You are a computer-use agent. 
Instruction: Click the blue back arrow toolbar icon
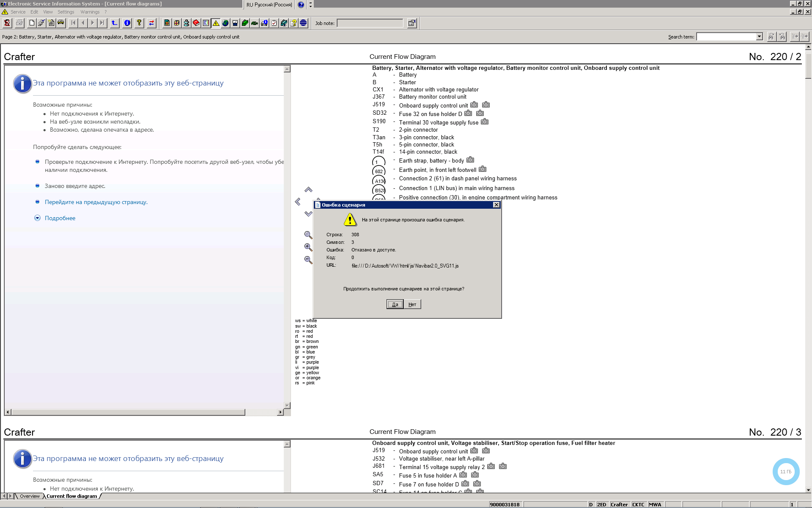pyautogui.click(x=115, y=23)
